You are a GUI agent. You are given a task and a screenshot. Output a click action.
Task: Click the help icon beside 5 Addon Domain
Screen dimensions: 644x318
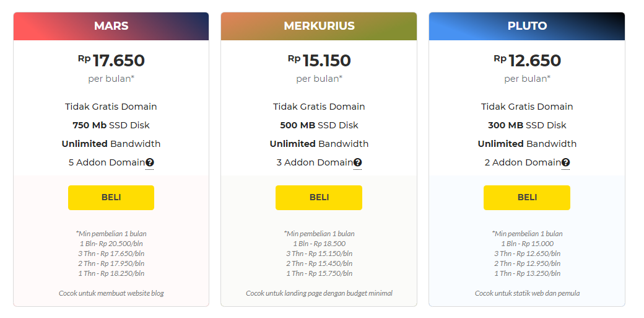(149, 162)
